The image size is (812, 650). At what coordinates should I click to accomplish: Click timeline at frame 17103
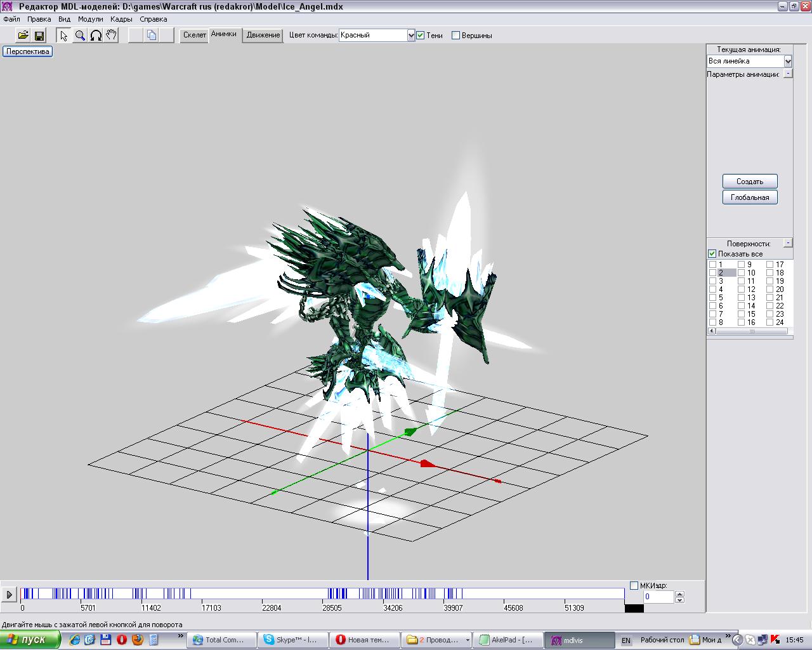[202, 595]
